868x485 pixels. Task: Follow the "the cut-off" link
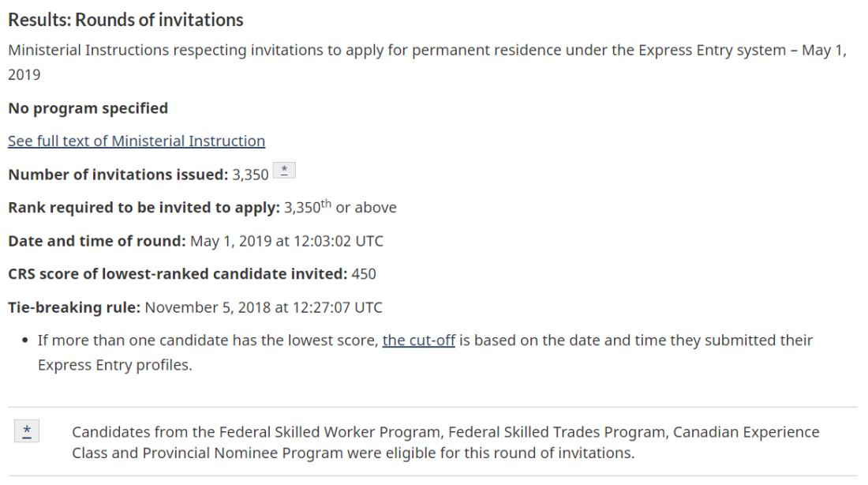418,340
